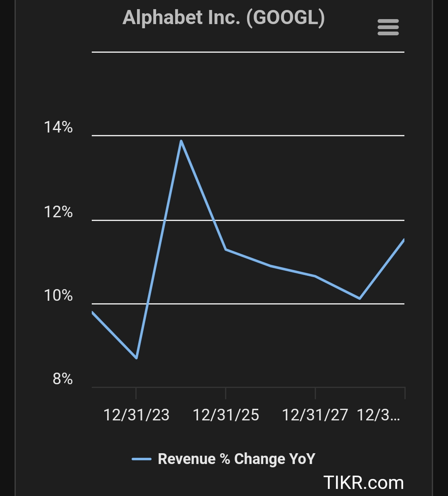Click the line's leftmost starting point
Image resolution: width=448 pixels, height=496 pixels.
pyautogui.click(x=93, y=312)
